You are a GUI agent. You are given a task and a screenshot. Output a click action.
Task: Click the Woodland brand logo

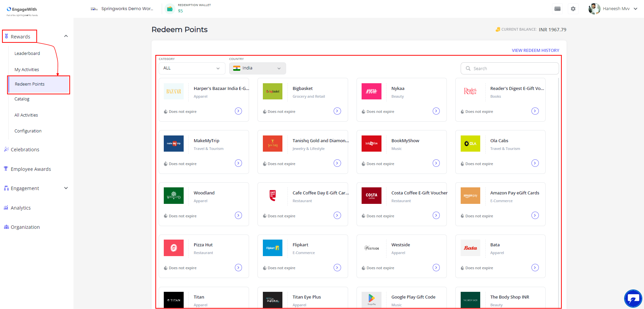(174, 196)
